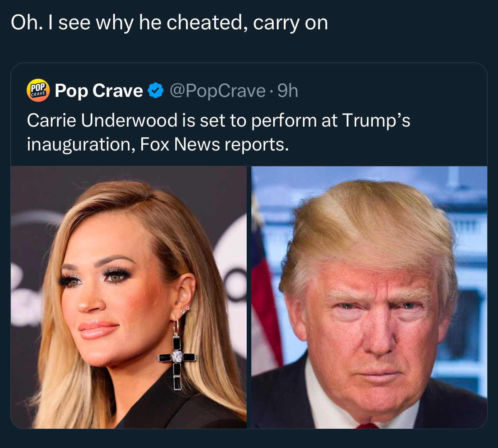Click the red tie in the right photo
Screen dimensions: 498x448
coord(367,426)
